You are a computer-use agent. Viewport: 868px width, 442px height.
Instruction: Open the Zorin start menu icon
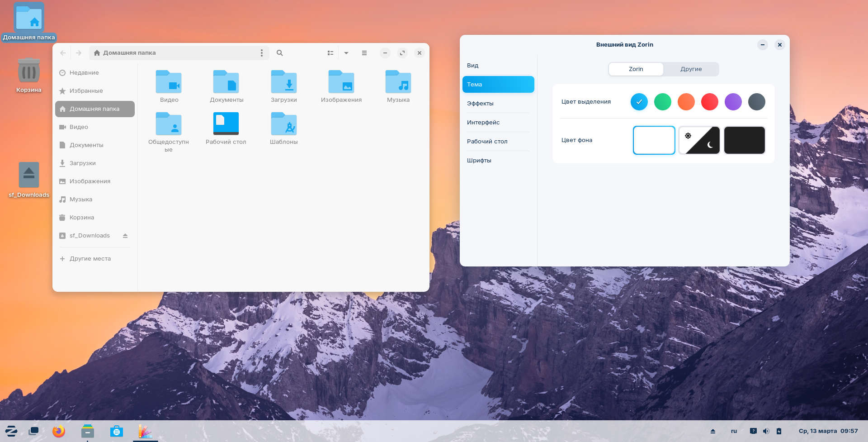pos(11,432)
